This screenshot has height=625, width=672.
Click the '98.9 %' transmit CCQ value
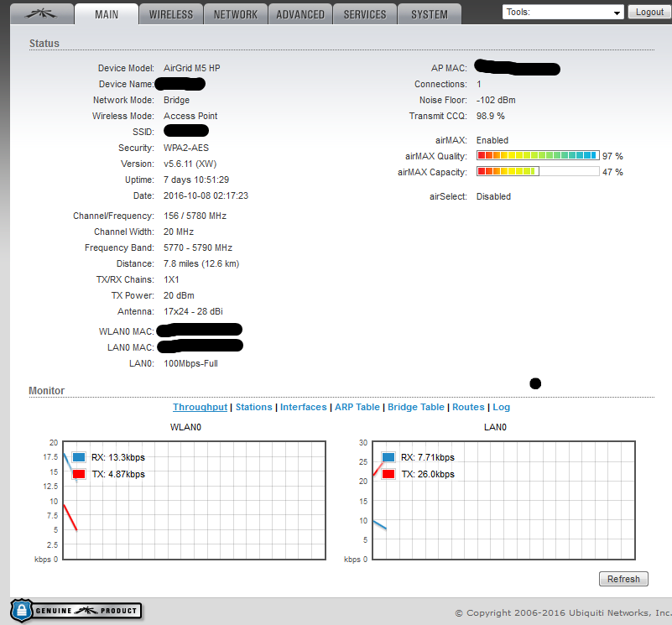pos(490,116)
